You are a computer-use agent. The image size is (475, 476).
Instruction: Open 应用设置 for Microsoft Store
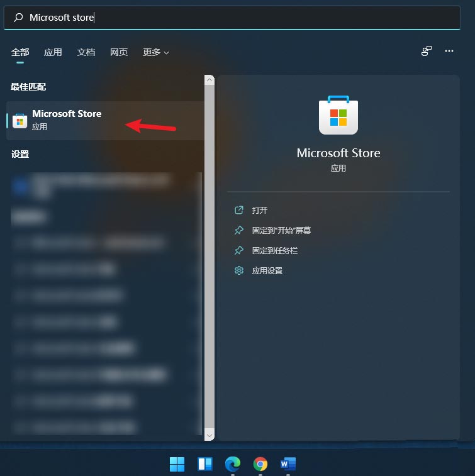[x=267, y=270]
